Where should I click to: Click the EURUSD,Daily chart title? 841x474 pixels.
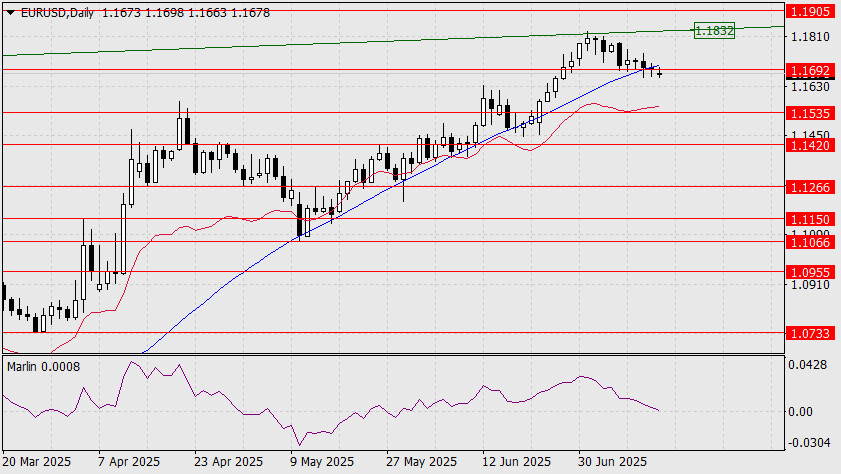click(57, 13)
